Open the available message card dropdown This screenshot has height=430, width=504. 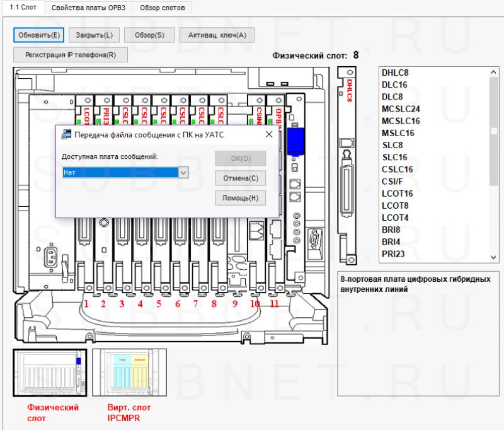coord(183,172)
